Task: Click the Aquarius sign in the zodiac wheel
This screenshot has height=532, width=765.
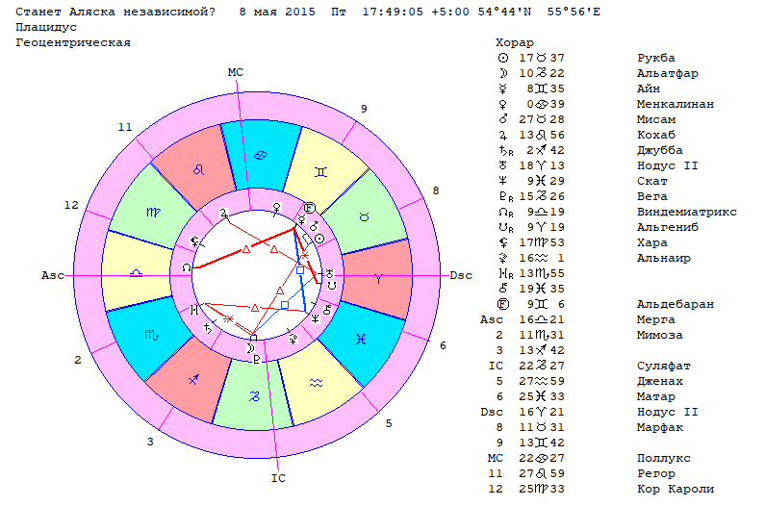Action: 318,382
